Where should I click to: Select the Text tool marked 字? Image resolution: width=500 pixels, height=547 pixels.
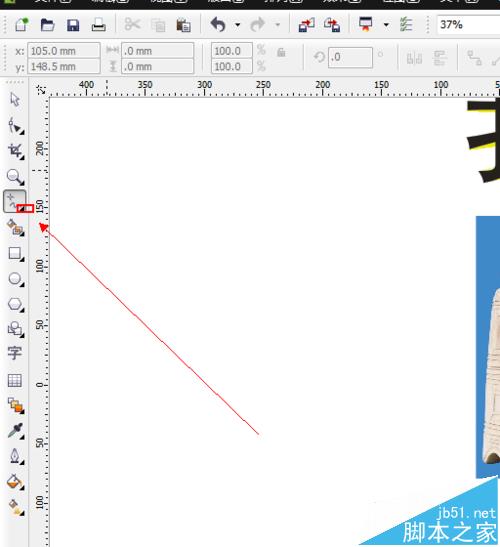point(15,353)
